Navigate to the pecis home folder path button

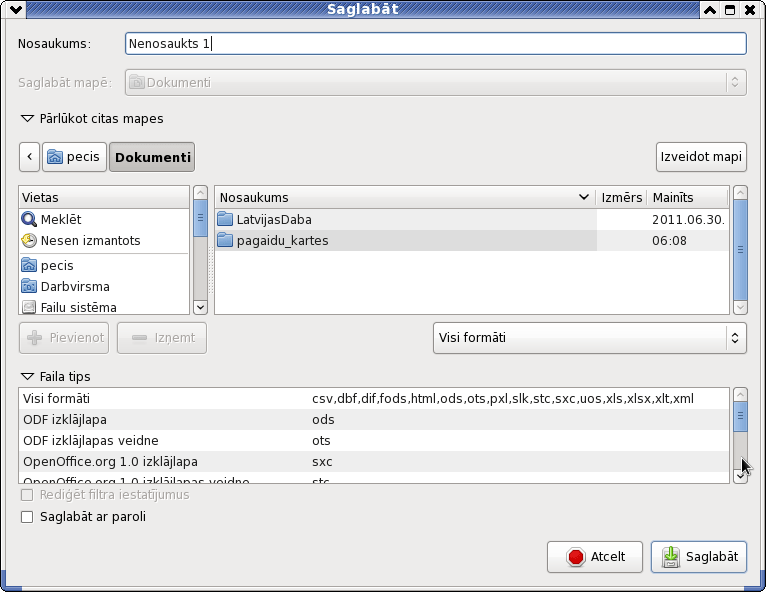[x=74, y=157]
